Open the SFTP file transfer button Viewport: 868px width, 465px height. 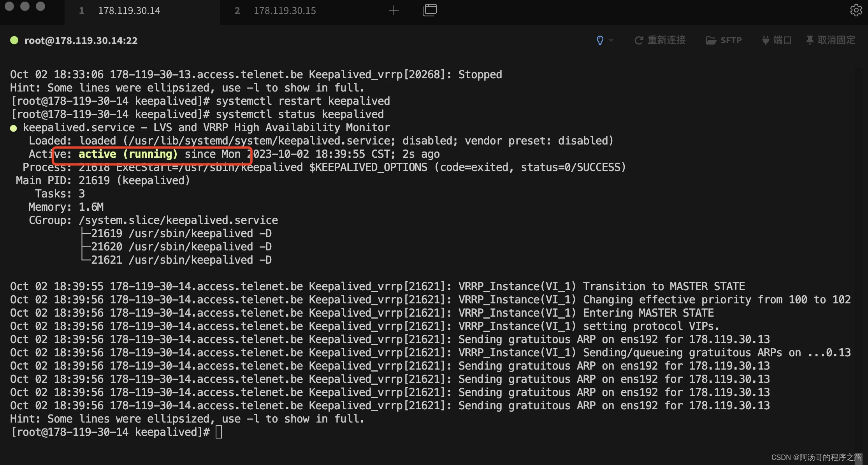click(x=724, y=40)
